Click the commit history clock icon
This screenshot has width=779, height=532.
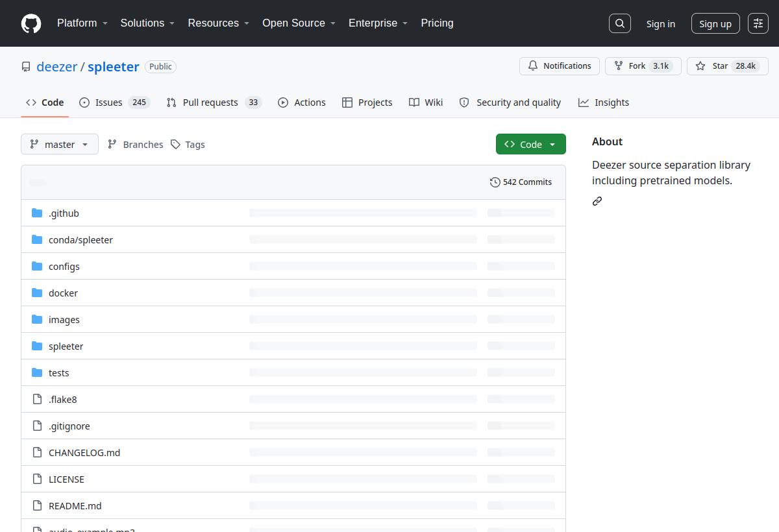click(x=495, y=182)
